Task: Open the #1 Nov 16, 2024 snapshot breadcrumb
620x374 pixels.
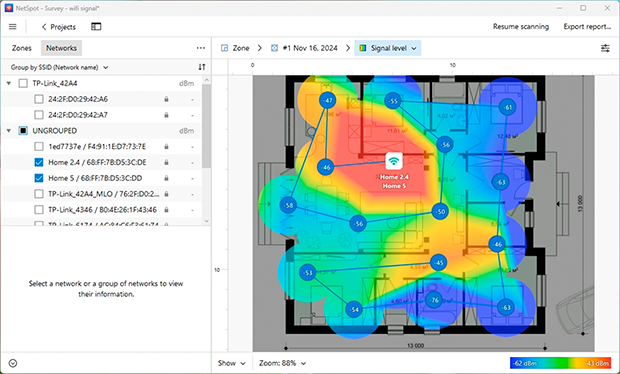Action: [x=304, y=48]
